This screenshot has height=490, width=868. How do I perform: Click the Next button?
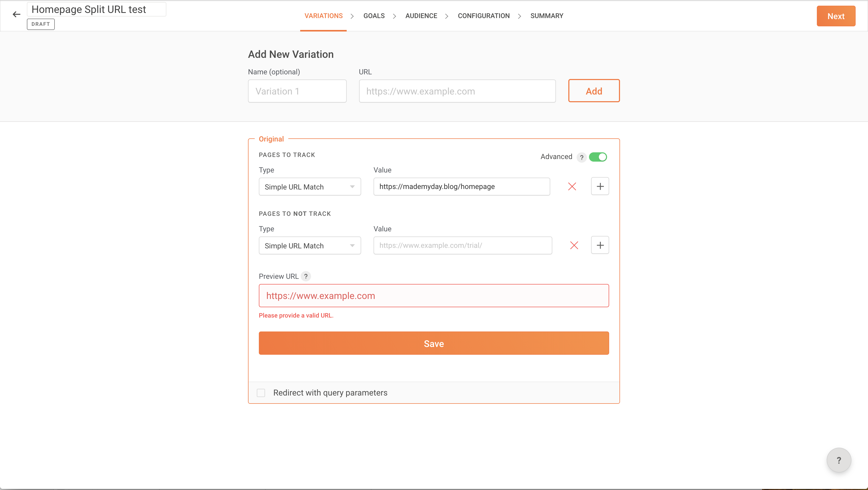coord(835,16)
